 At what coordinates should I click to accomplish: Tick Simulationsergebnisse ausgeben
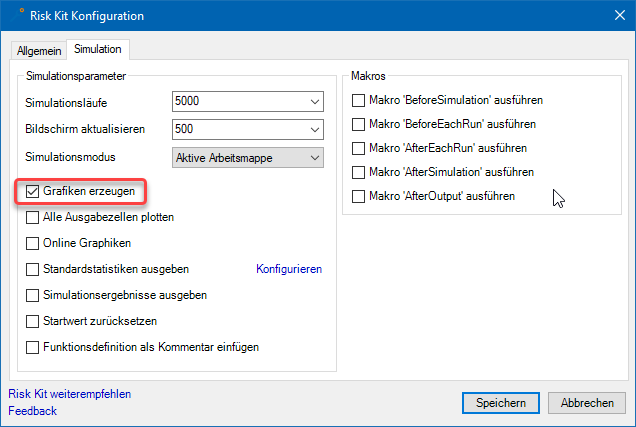[x=32, y=295]
